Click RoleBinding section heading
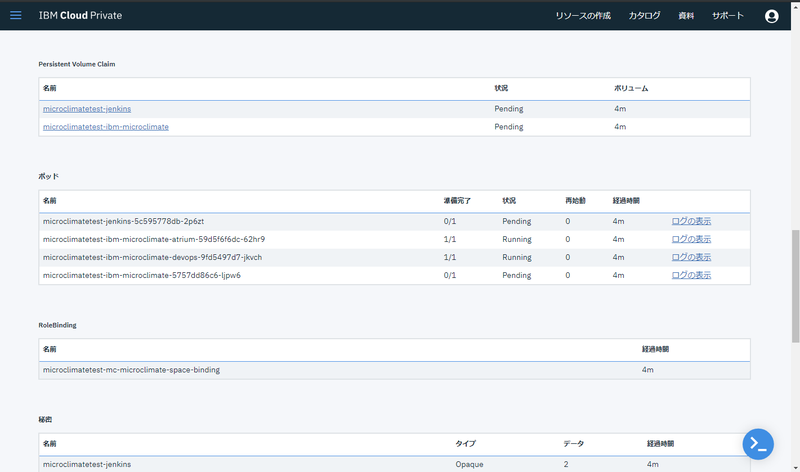 point(57,325)
